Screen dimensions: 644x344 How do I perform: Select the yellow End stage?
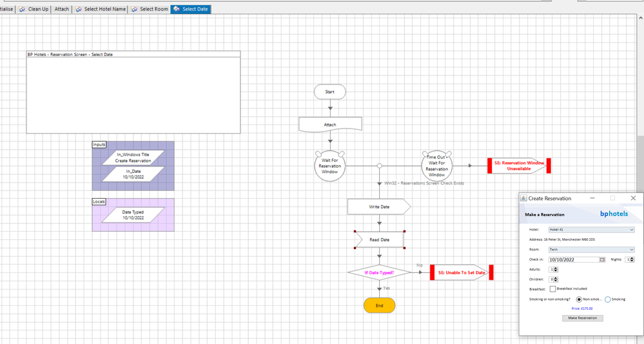(x=379, y=305)
